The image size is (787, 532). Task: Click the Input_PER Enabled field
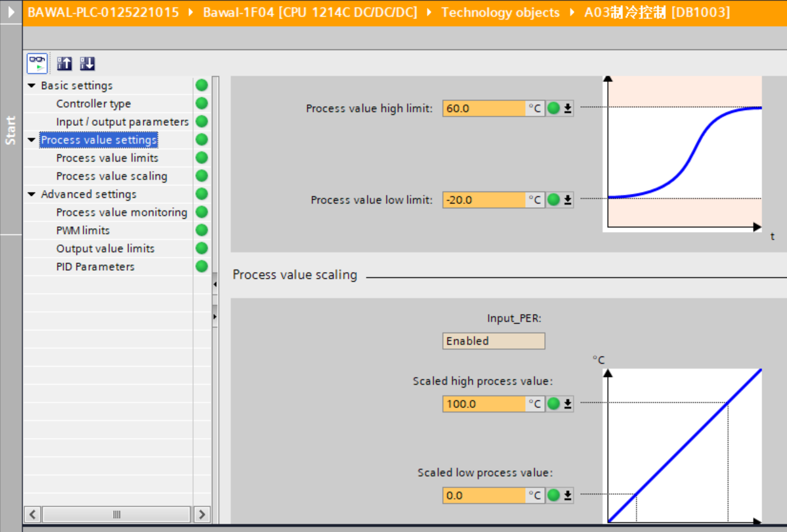[x=494, y=341]
